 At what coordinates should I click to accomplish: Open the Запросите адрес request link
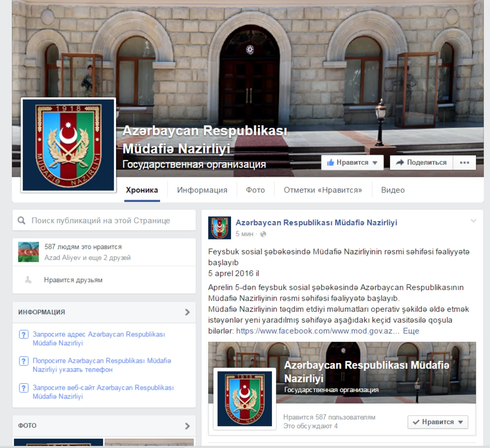[99, 339]
